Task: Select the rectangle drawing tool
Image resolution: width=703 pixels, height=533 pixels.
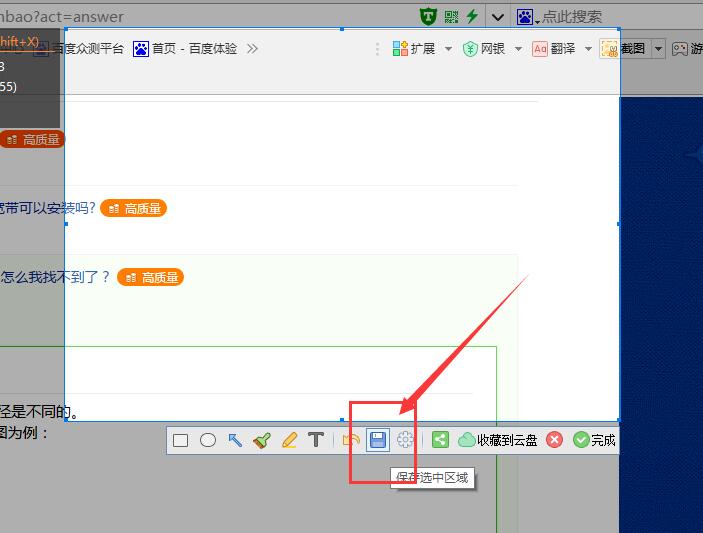Action: [x=180, y=440]
